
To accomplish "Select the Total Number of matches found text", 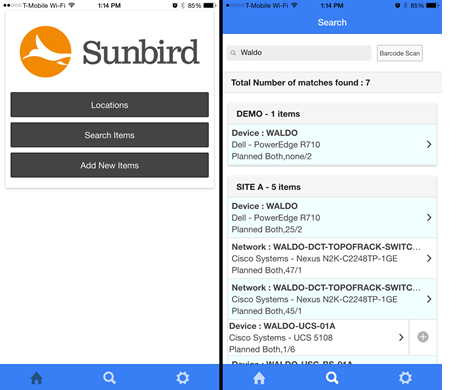I will tap(300, 83).
